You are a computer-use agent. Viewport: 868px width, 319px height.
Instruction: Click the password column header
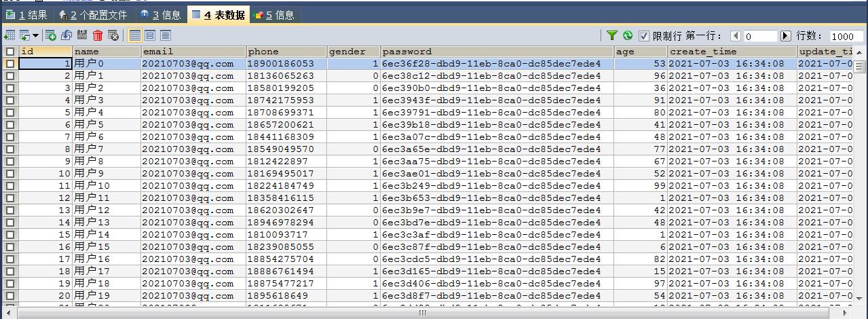(497, 52)
